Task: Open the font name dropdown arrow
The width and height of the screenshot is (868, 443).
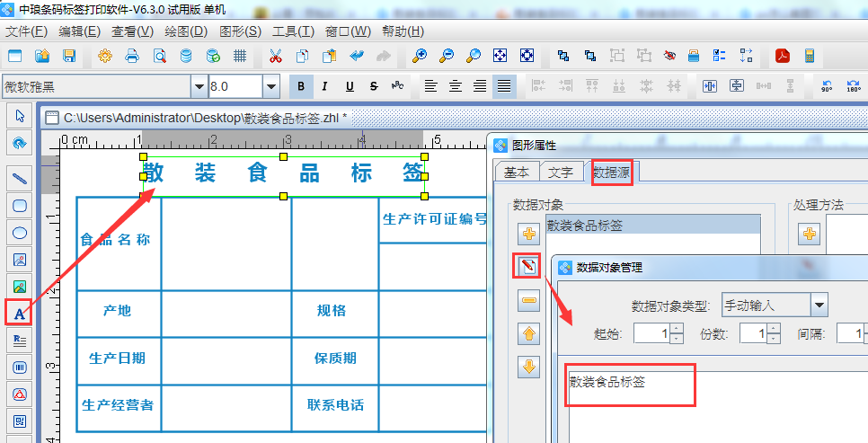Action: pyautogui.click(x=199, y=86)
